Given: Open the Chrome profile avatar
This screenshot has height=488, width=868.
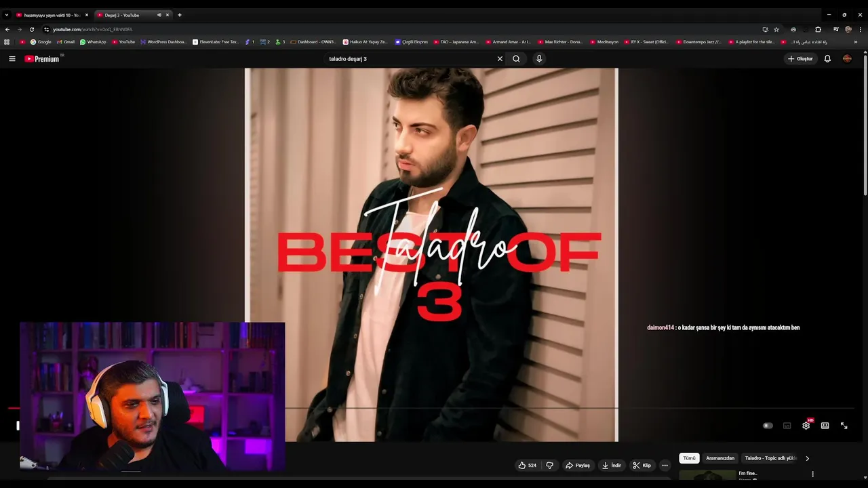Looking at the screenshot, I should point(848,29).
